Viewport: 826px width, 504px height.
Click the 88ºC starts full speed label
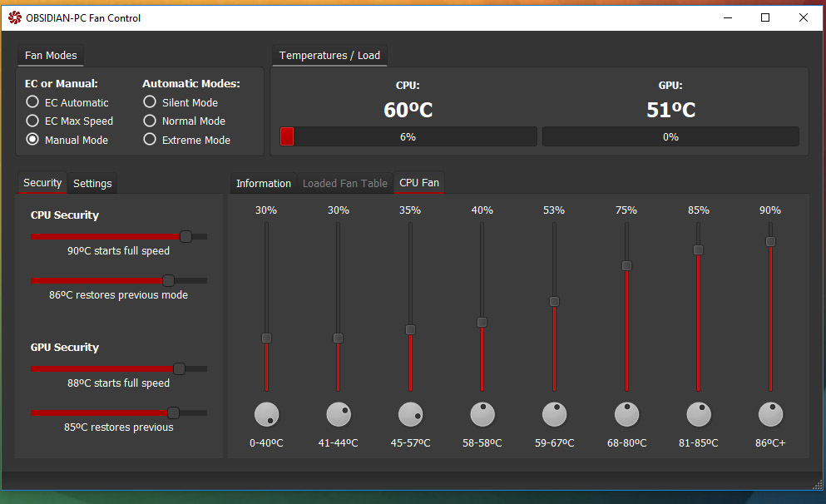click(118, 383)
